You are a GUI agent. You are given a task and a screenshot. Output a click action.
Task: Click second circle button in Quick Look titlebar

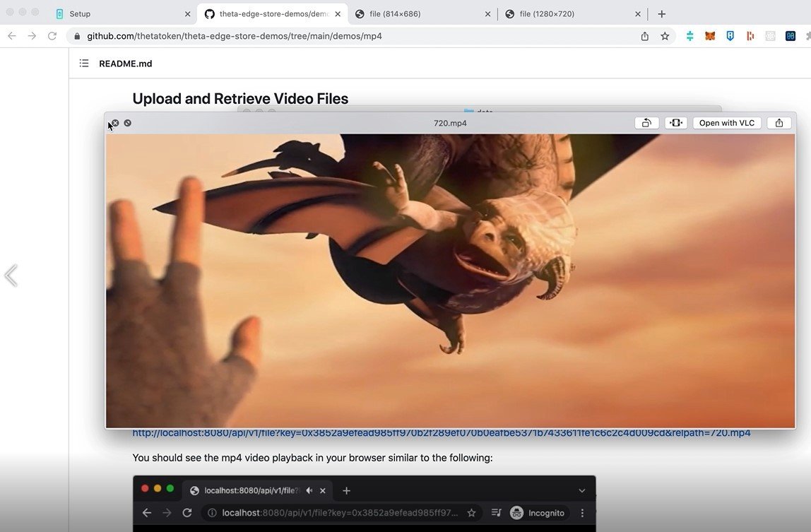tap(128, 123)
